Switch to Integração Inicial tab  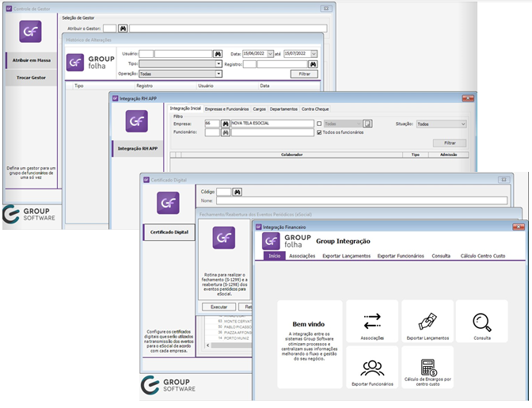[x=185, y=109]
